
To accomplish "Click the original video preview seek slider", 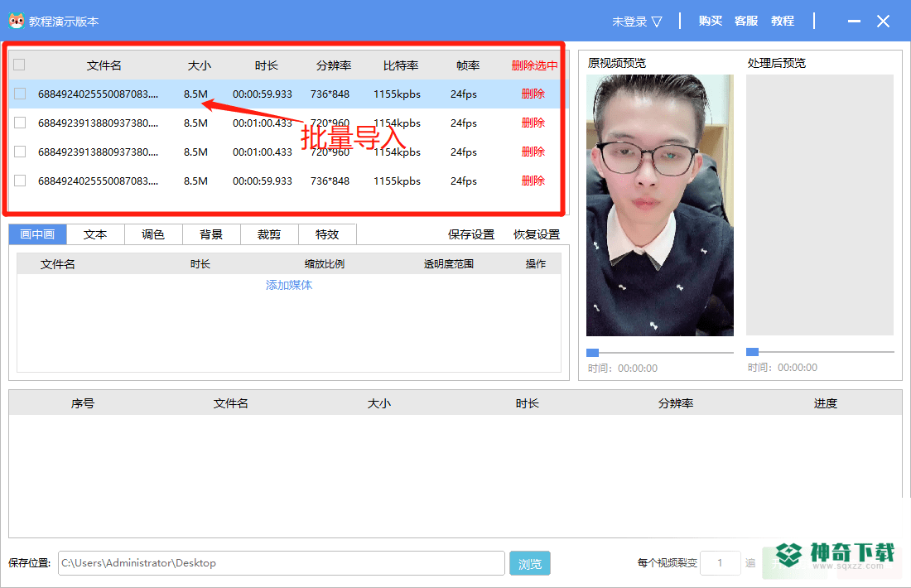I will click(660, 352).
